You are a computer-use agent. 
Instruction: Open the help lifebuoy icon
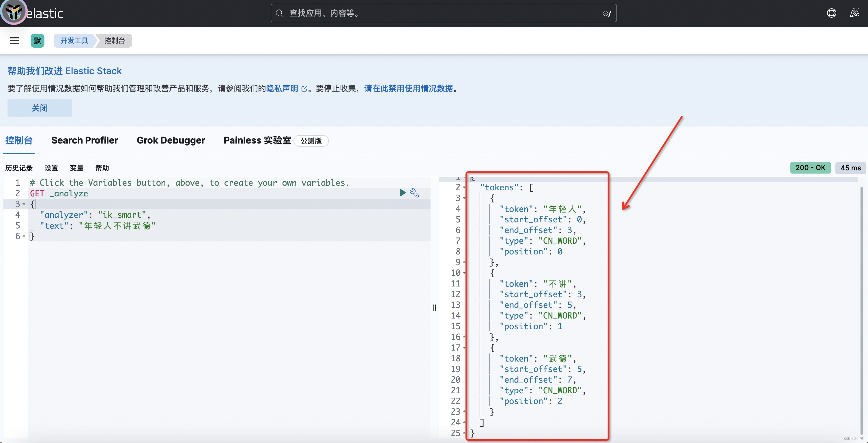click(x=831, y=13)
